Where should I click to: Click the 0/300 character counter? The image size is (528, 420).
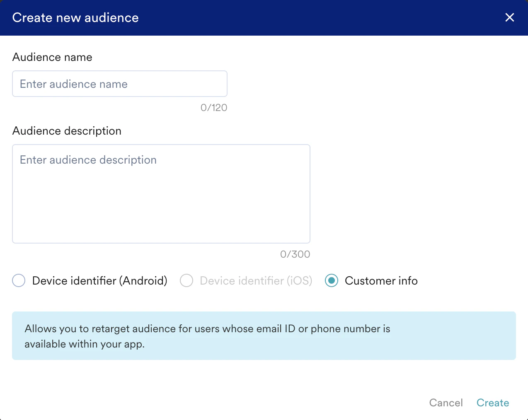tap(295, 254)
